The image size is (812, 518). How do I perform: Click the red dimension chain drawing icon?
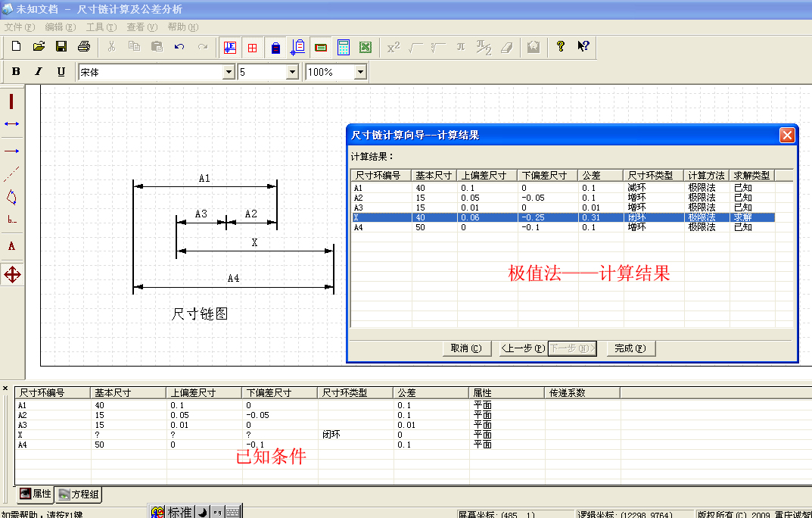point(230,47)
